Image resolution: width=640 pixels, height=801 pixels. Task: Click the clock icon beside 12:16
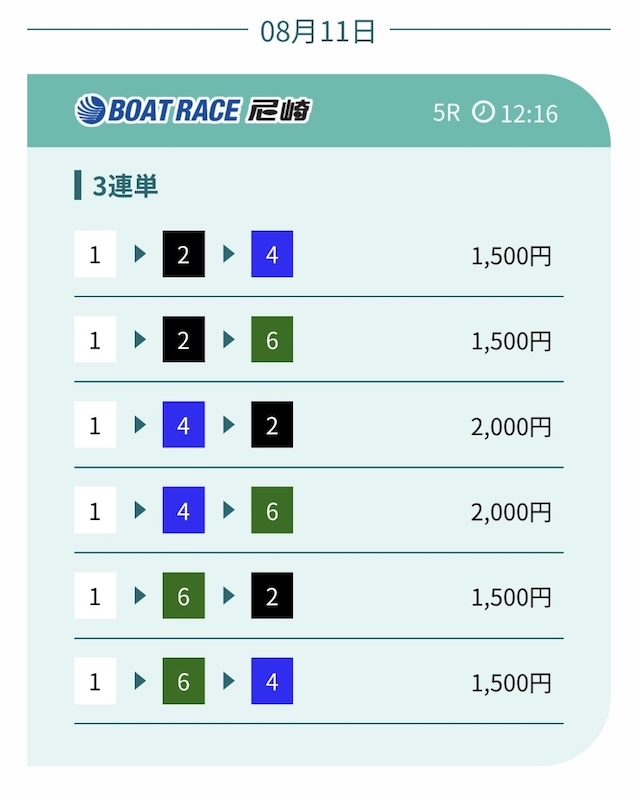point(483,112)
